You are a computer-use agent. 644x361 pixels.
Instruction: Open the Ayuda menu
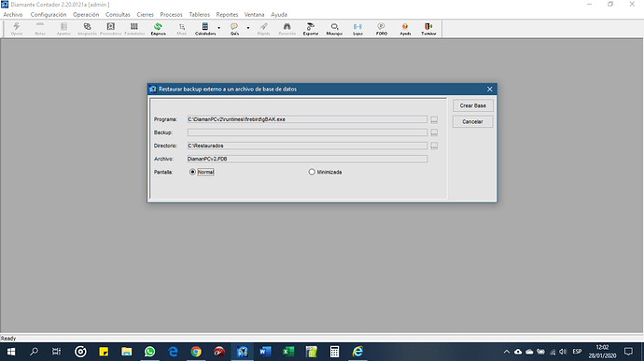tap(279, 14)
